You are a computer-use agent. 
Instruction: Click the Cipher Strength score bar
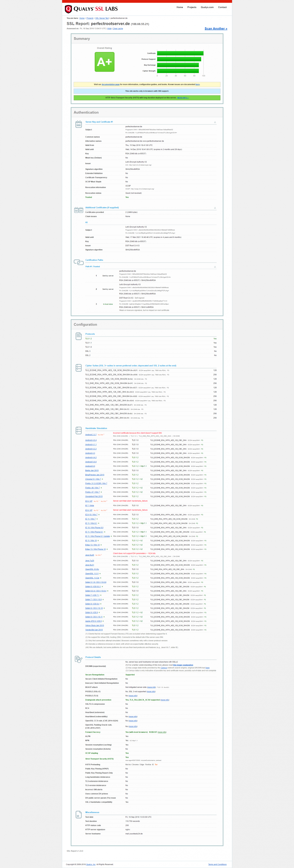pyautogui.click(x=178, y=71)
